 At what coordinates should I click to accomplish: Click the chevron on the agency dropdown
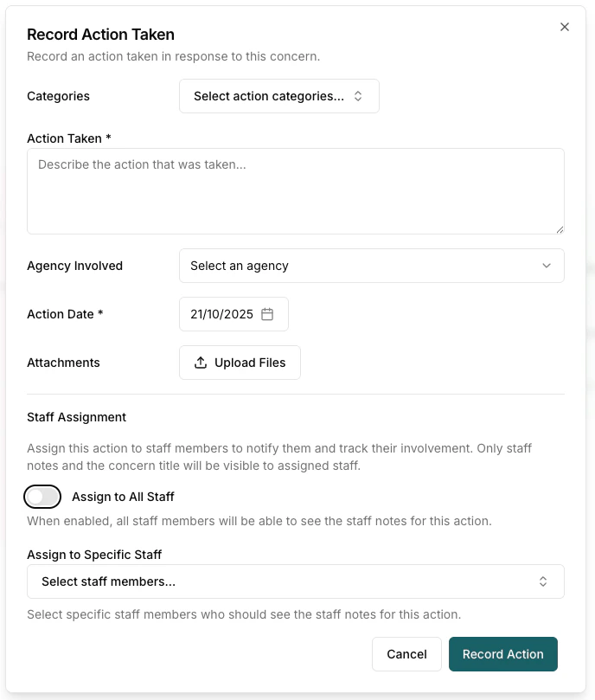click(547, 266)
